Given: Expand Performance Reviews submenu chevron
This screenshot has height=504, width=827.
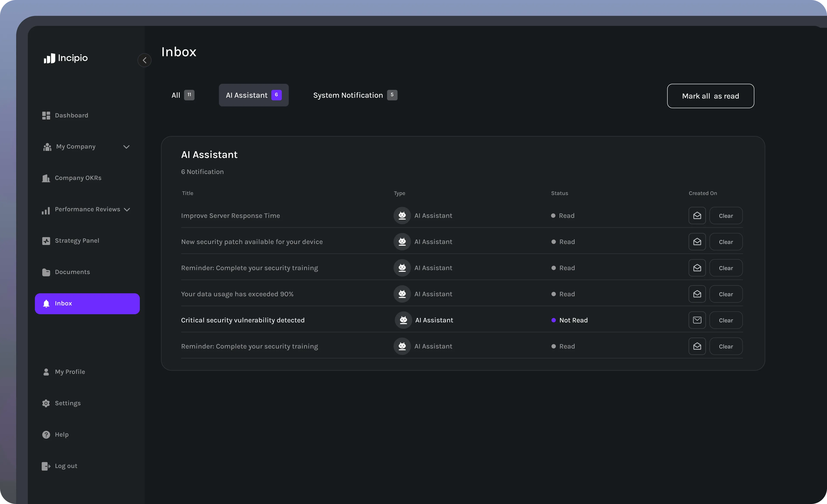Looking at the screenshot, I should 127,210.
